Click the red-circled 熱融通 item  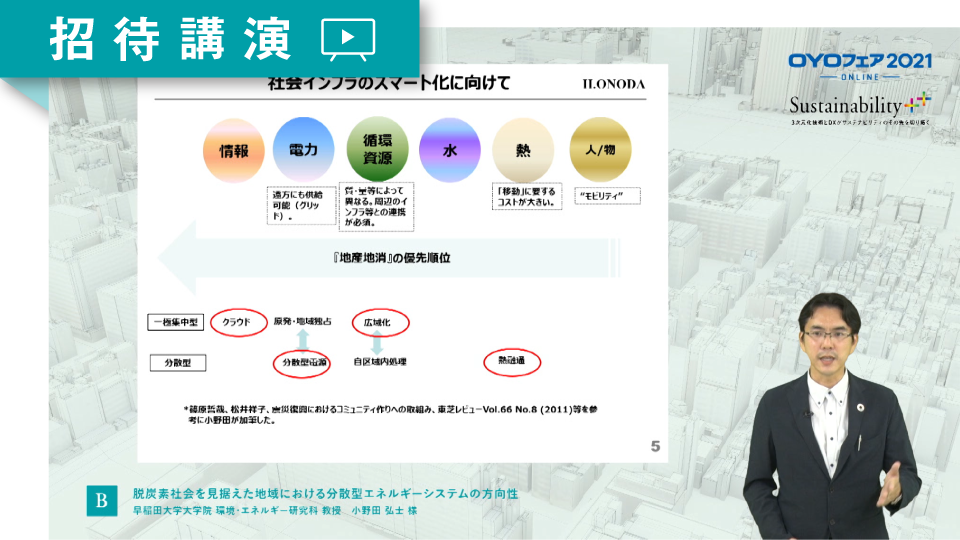point(511,361)
